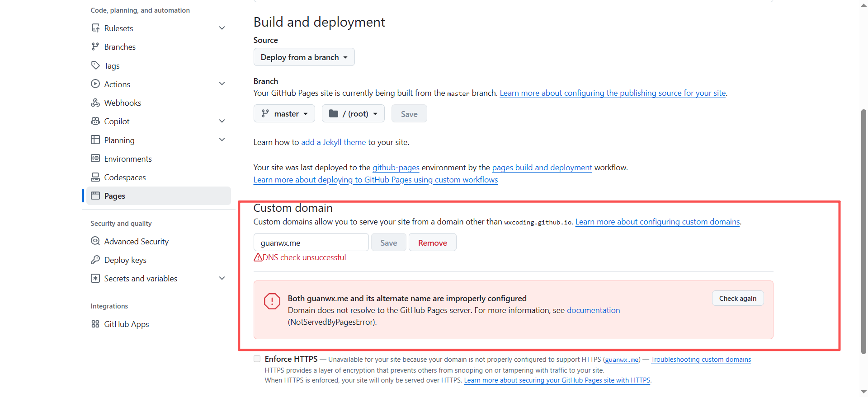Open the / (root) folder dropdown

pos(353,114)
